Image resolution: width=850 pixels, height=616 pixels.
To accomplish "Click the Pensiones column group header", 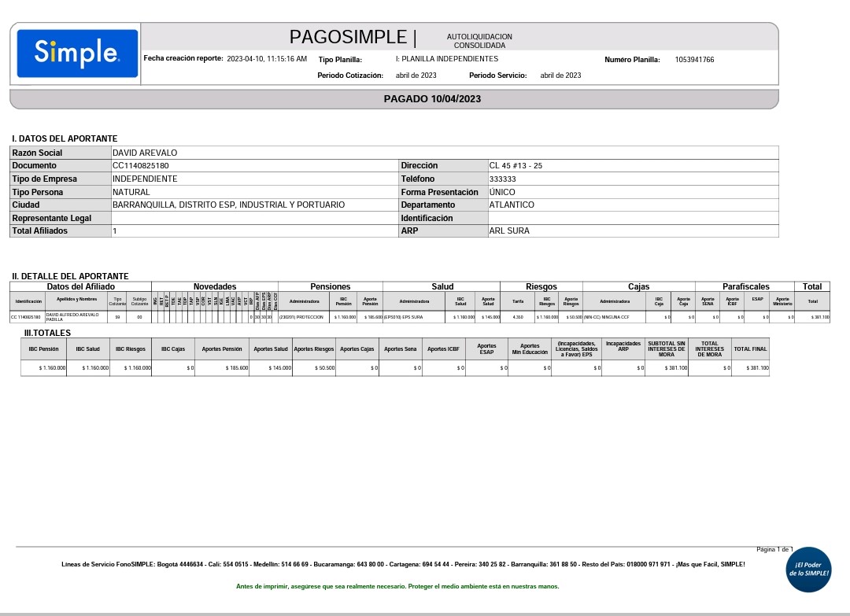I will click(330, 287).
